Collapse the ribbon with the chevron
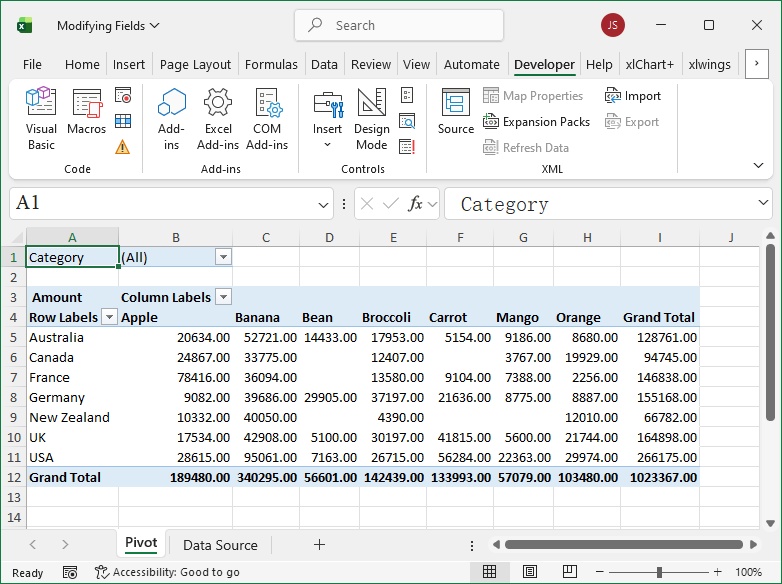 [758, 165]
